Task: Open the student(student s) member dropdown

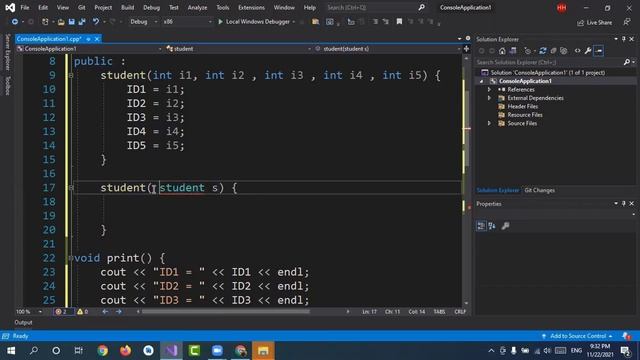Action: pos(388,49)
